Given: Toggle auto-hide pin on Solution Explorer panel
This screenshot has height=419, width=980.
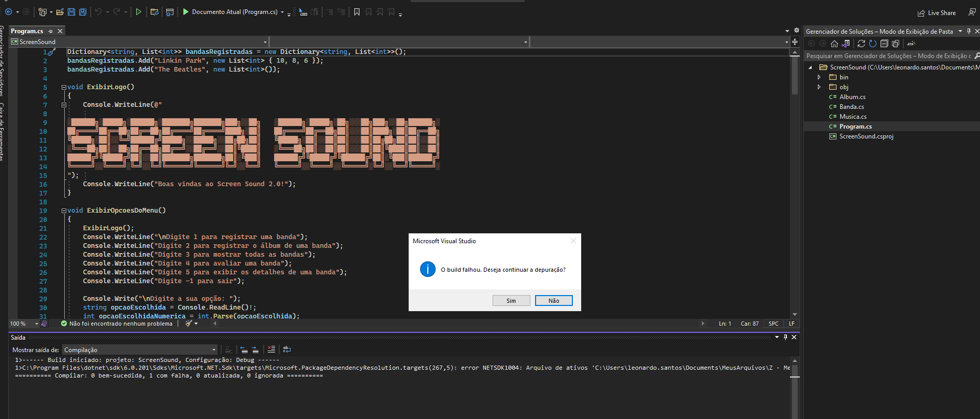Looking at the screenshot, I should (969, 31).
